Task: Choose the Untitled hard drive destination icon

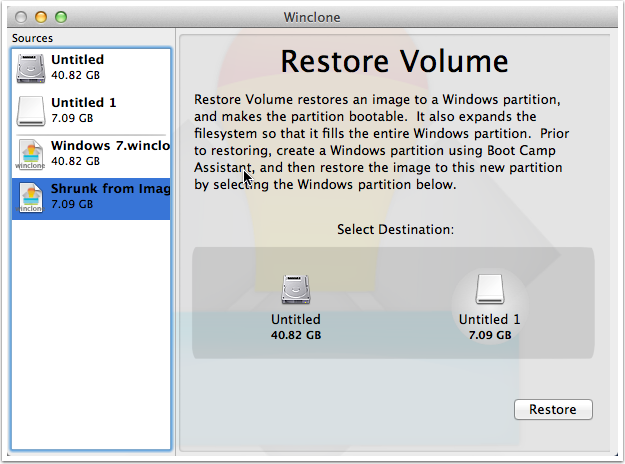Action: point(296,289)
